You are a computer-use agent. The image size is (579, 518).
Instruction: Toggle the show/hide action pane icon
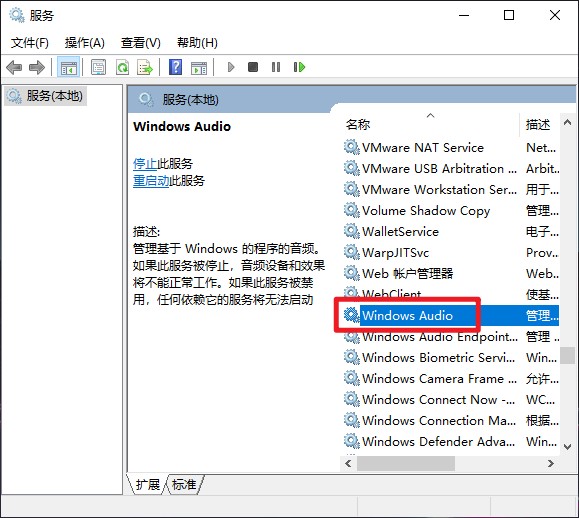199,68
